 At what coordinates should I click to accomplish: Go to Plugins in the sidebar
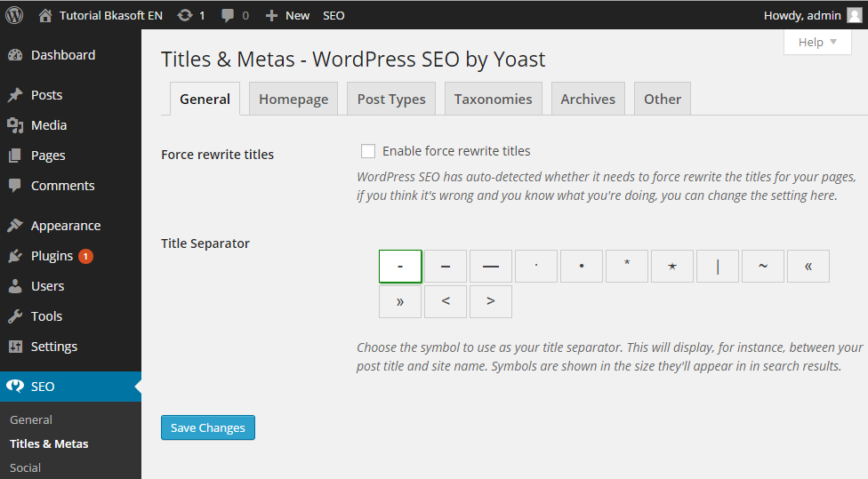click(52, 256)
